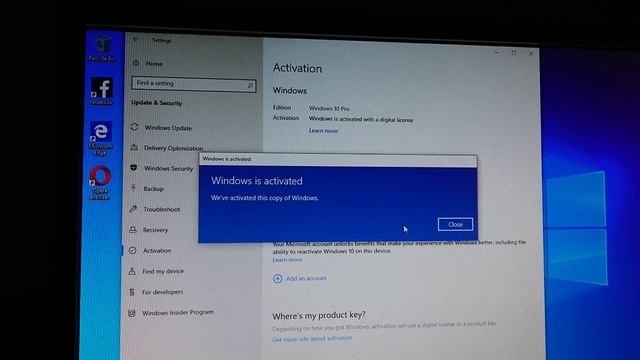Click 'Windows is activated with a digital license' text
Viewport: 640px width, 360px height.
(361, 120)
